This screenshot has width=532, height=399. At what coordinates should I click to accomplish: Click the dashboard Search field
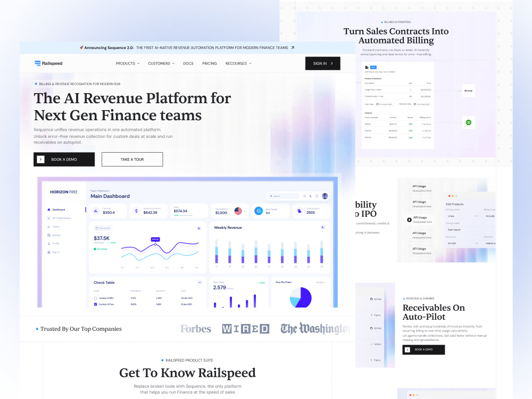[x=284, y=196]
